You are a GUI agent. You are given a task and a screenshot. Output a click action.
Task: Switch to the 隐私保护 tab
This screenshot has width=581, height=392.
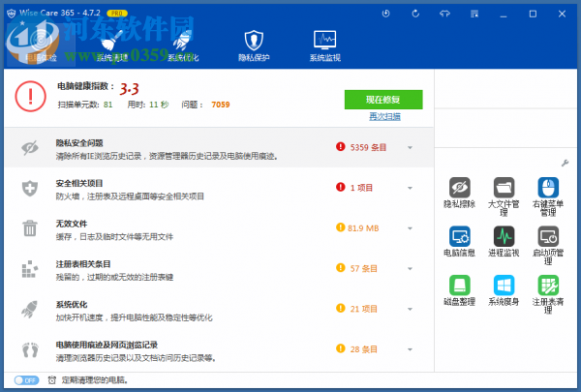coord(254,45)
